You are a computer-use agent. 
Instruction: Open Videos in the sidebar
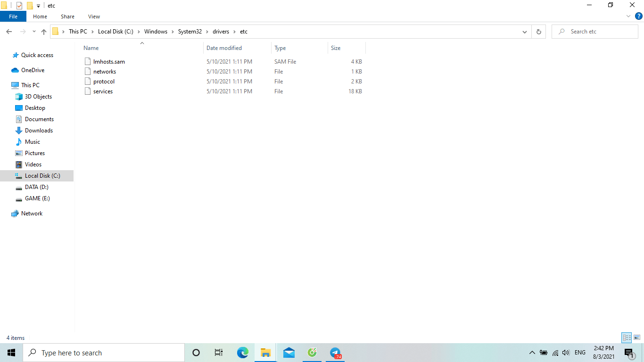[x=33, y=165]
